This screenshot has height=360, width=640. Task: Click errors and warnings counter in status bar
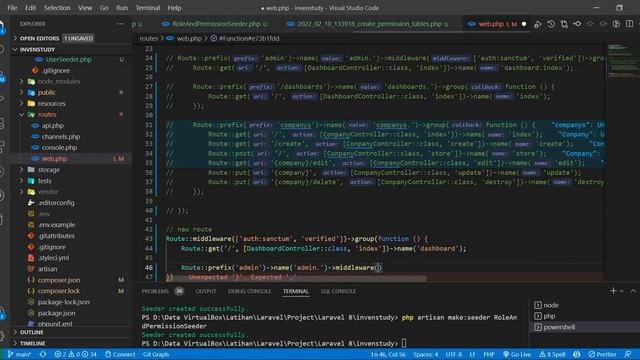click(x=76, y=354)
